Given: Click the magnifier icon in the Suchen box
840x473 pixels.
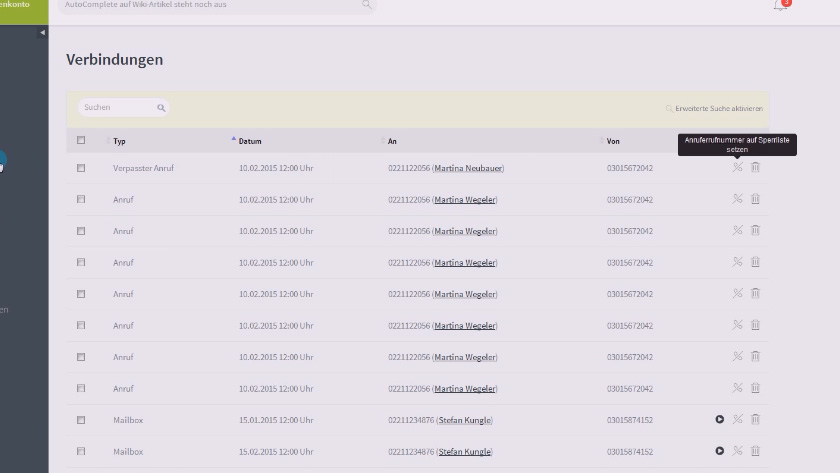Looking at the screenshot, I should (161, 108).
